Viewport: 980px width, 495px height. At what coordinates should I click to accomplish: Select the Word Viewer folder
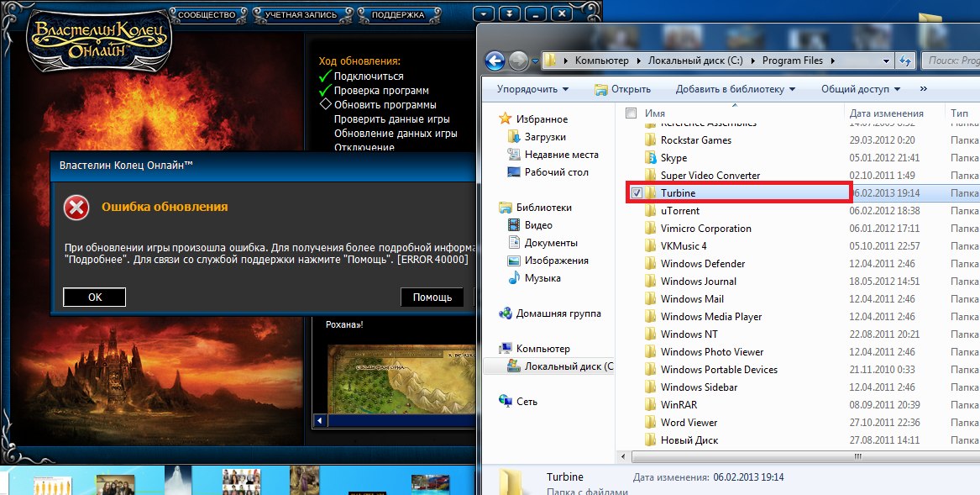click(689, 423)
